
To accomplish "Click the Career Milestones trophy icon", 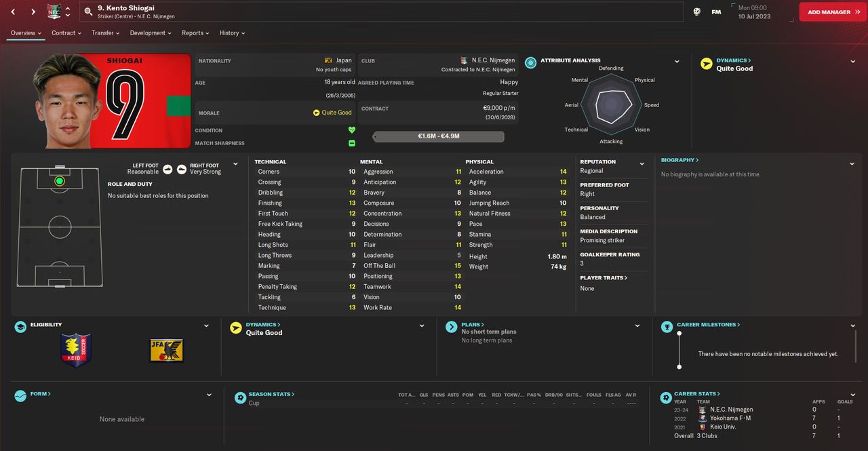I will [666, 326].
